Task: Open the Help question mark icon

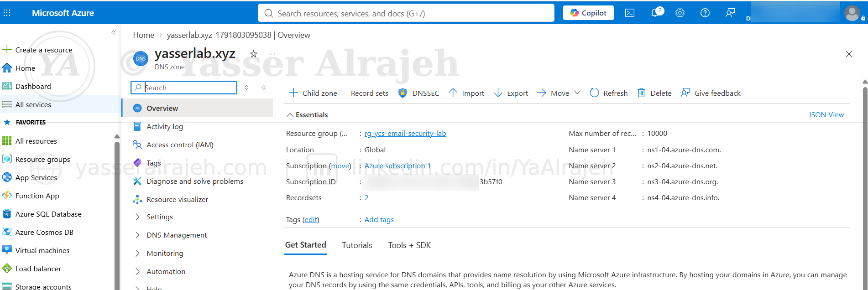Action: pyautogui.click(x=705, y=13)
